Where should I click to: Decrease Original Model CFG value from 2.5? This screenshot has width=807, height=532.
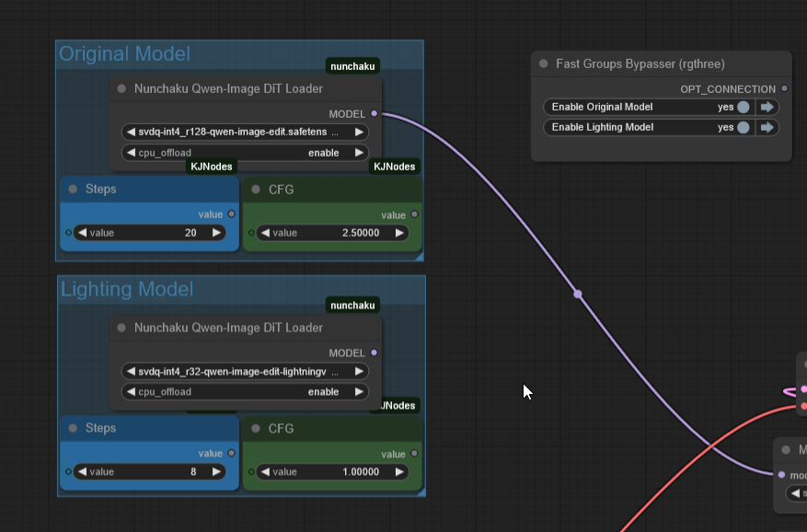pos(265,233)
